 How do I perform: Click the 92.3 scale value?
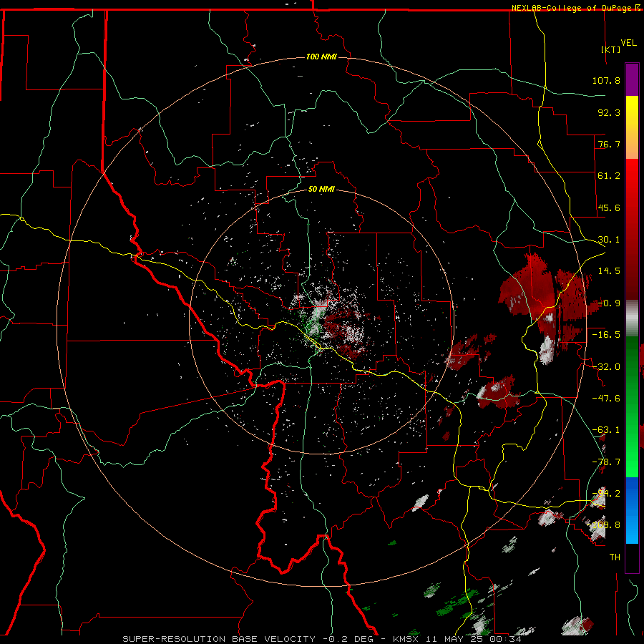[x=609, y=112]
